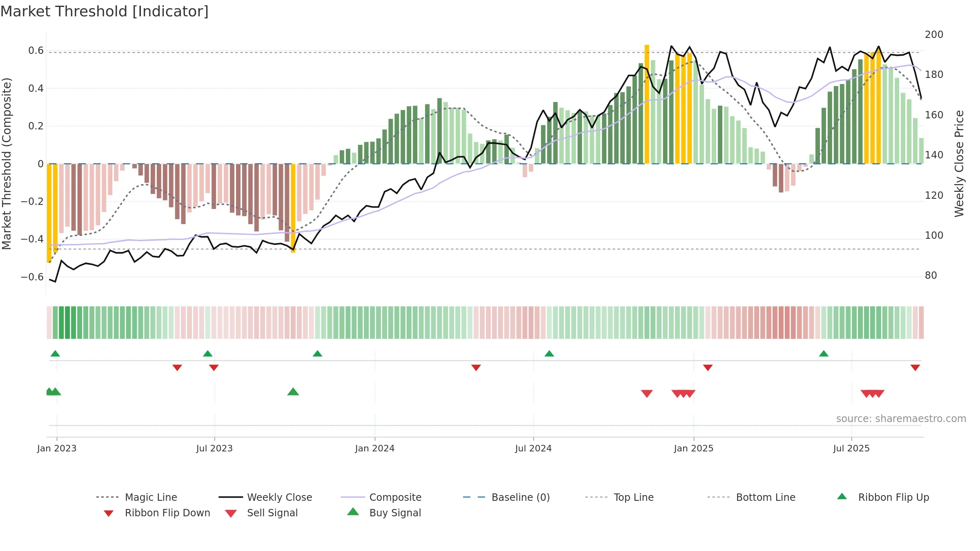This screenshot has width=980, height=551.
Task: Click the tall yellow bar near Nov 2024
Action: [647, 104]
